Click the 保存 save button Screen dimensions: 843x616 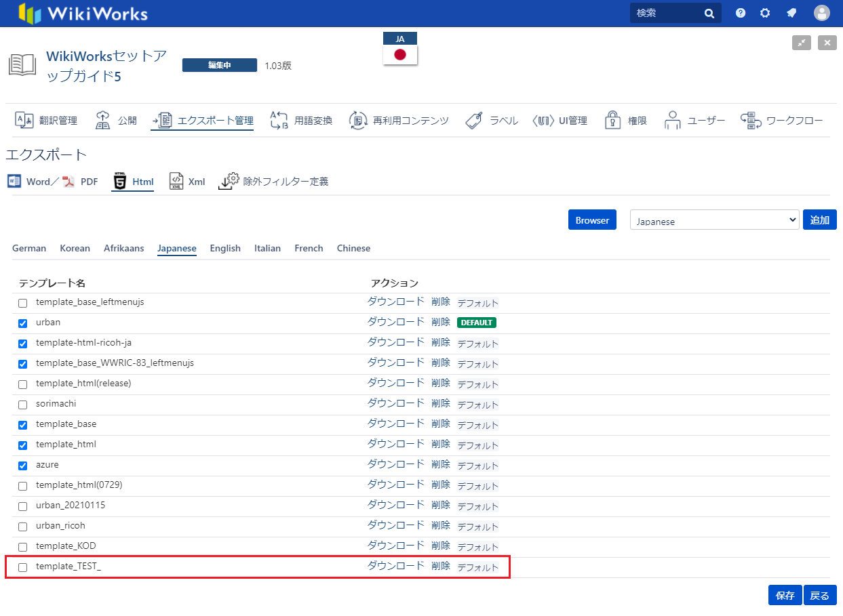tap(785, 595)
